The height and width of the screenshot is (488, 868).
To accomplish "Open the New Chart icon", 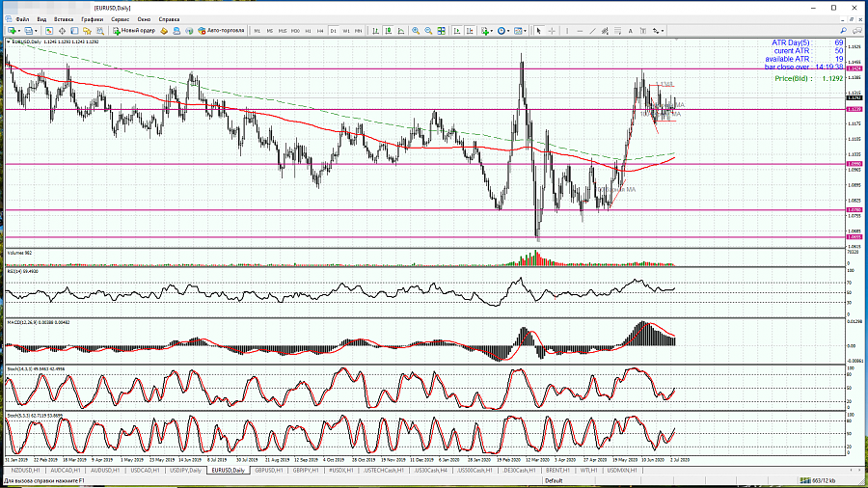I will pyautogui.click(x=14, y=31).
